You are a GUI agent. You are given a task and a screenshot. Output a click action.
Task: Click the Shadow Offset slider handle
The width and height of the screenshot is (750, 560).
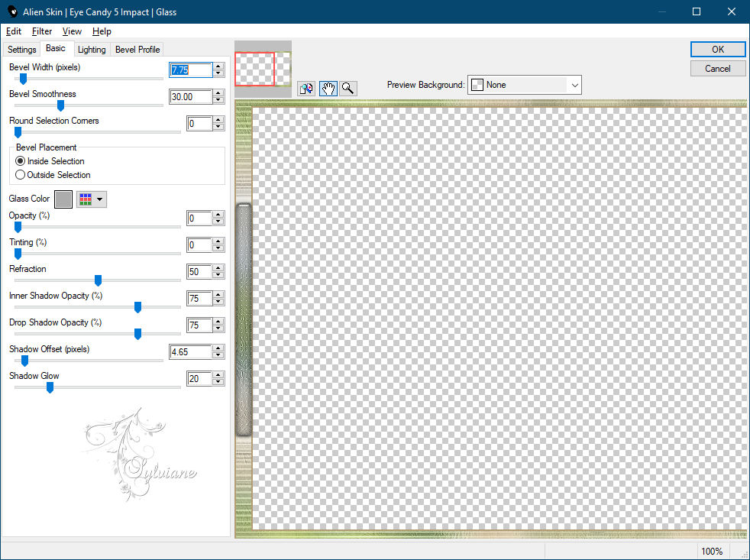(25, 361)
